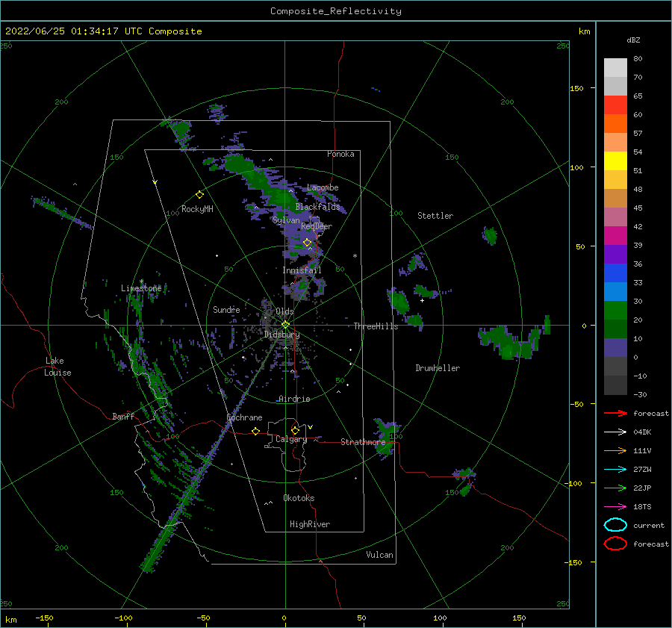Click the cyan current ellipse icon
672x628 pixels.
[615, 525]
